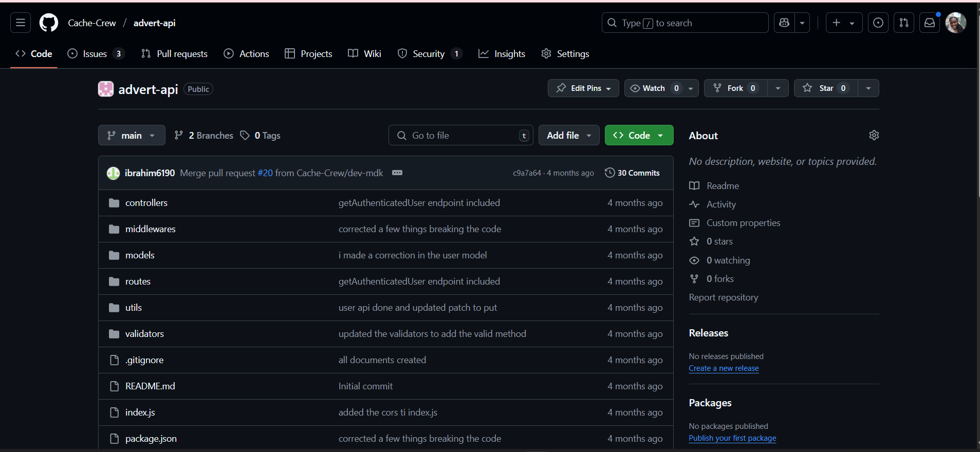Open the Edit Pins dropdown
The width and height of the screenshot is (980, 452).
(x=583, y=88)
